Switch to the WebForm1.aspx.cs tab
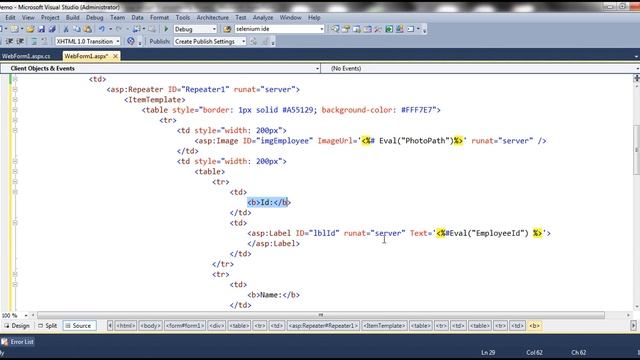 point(27,56)
